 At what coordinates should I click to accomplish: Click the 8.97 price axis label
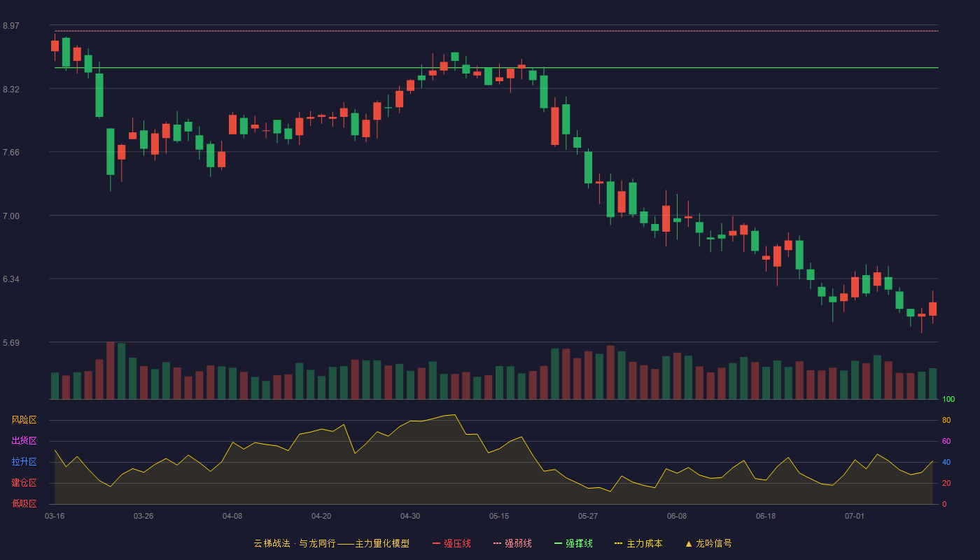pyautogui.click(x=11, y=26)
